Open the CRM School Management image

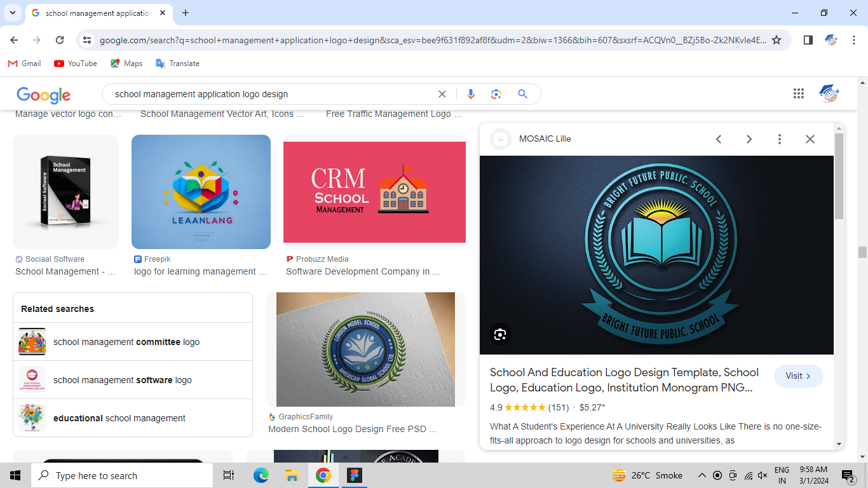pos(374,192)
